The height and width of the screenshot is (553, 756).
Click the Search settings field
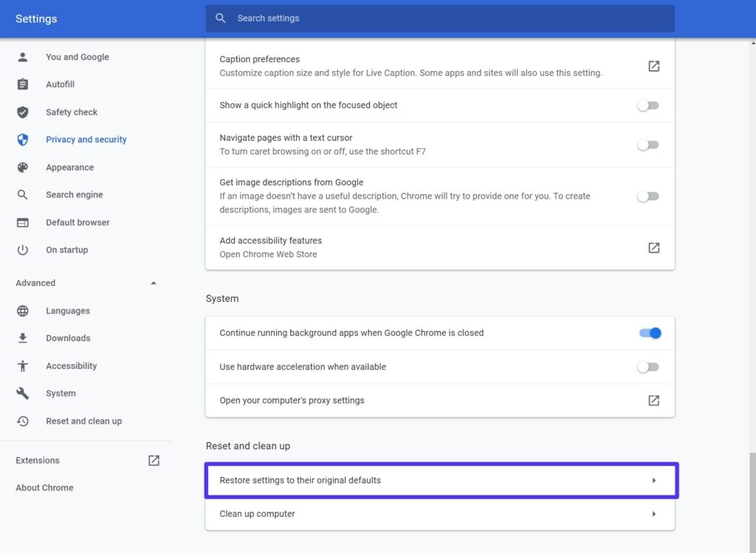coord(440,18)
